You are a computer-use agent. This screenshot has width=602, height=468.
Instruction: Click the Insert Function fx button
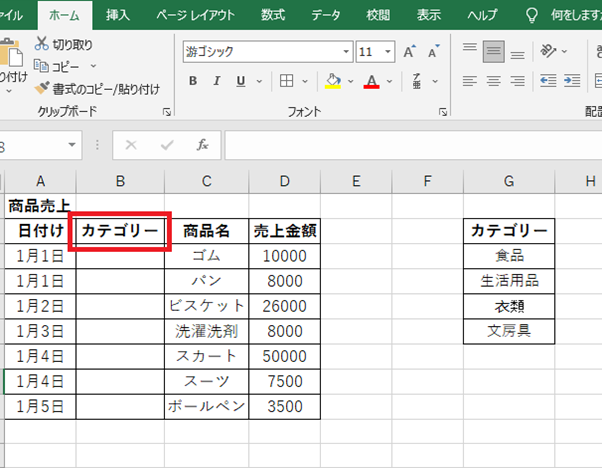pos(202,145)
